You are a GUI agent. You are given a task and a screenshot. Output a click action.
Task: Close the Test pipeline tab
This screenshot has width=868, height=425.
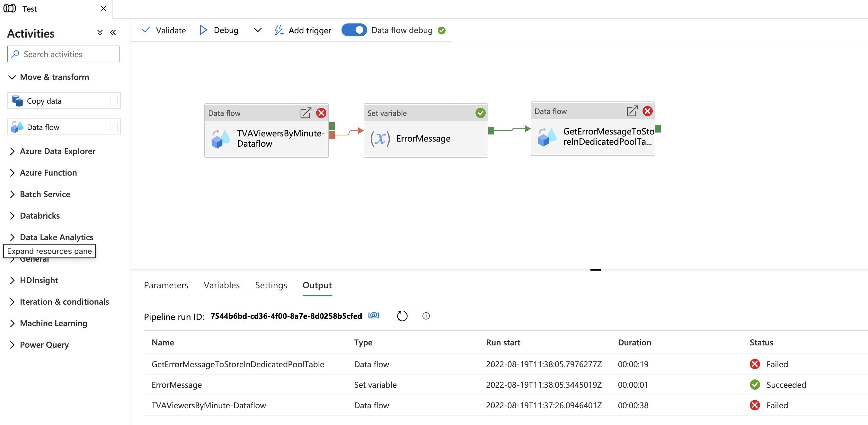pos(103,8)
